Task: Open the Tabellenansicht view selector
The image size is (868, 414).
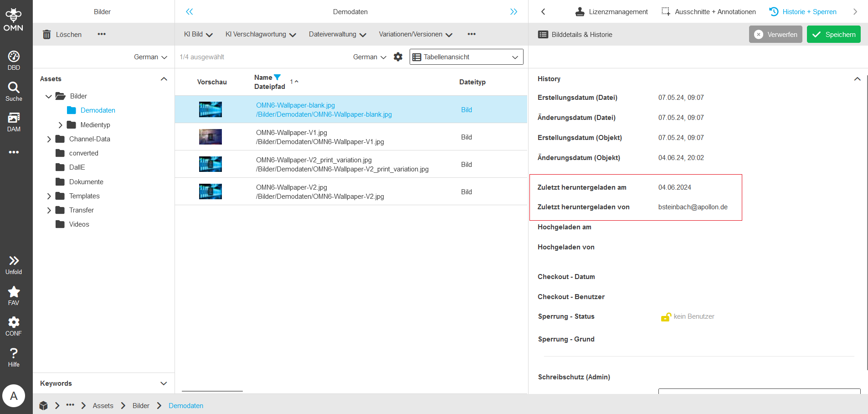Action: tap(466, 57)
